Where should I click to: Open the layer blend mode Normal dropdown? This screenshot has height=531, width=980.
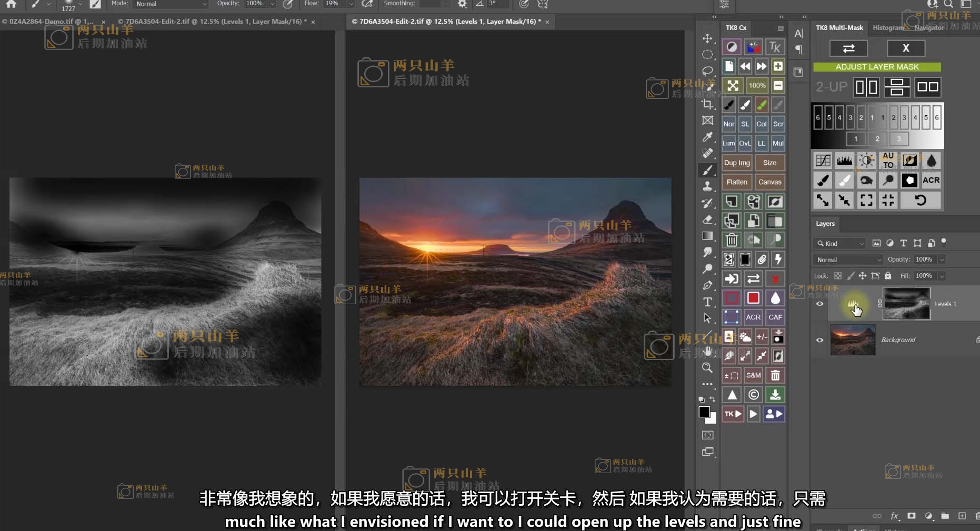tap(848, 259)
